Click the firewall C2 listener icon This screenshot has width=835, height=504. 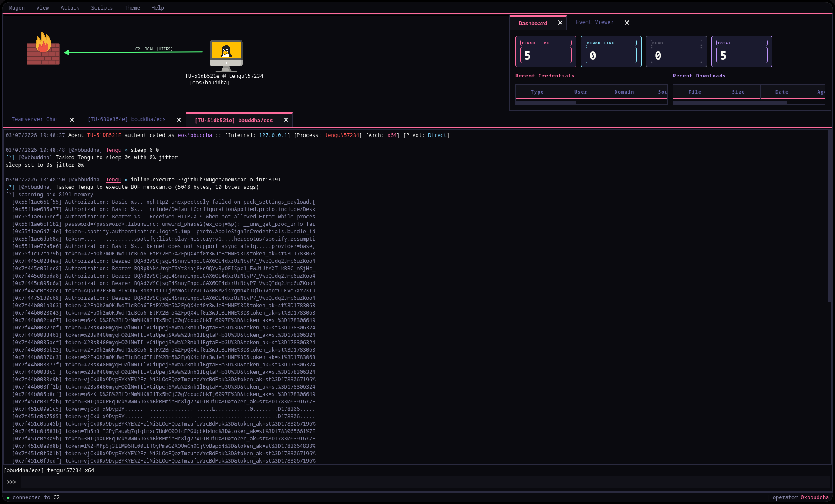pyautogui.click(x=43, y=48)
